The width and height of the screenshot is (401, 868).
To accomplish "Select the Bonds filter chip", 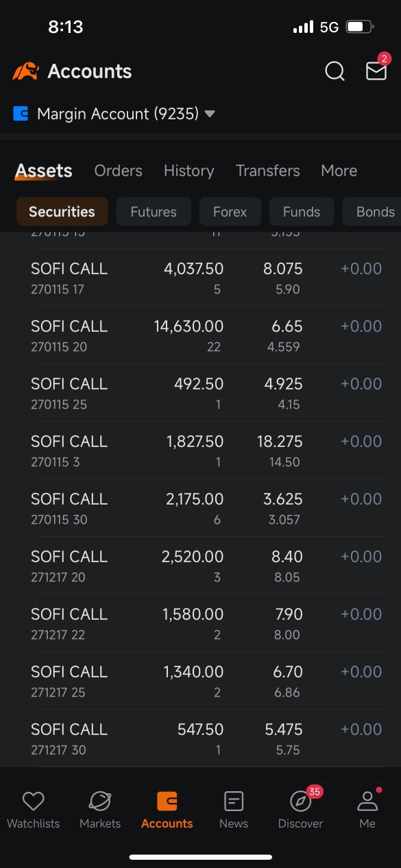I will 372,212.
